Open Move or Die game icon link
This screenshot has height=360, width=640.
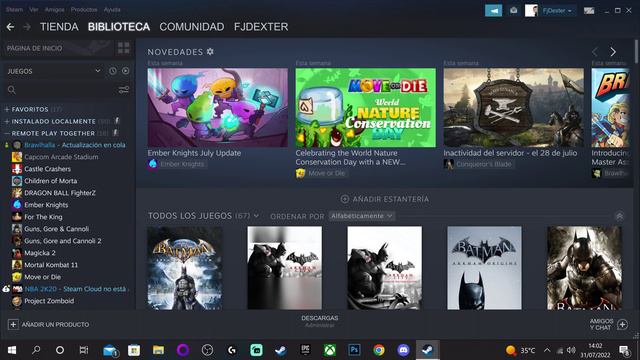tap(300, 173)
